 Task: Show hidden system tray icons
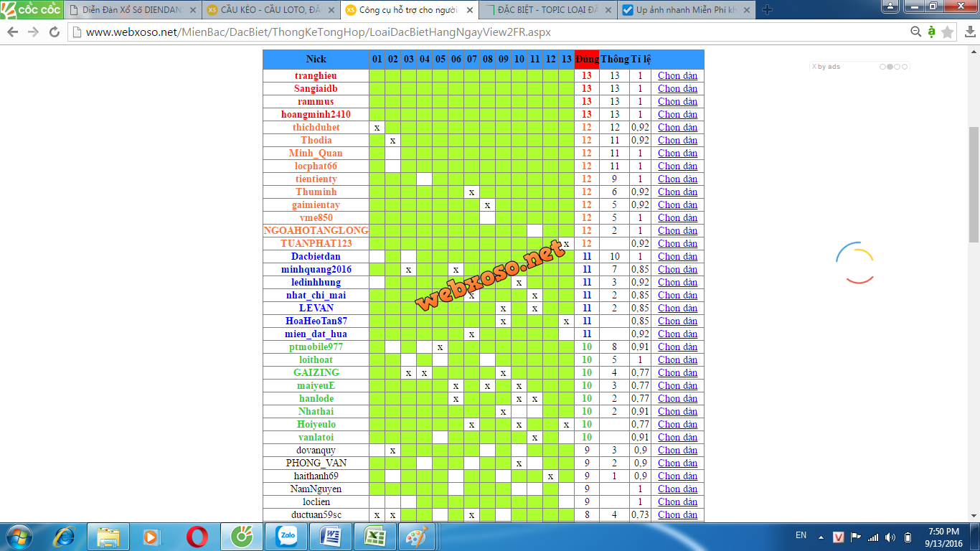[x=821, y=537]
